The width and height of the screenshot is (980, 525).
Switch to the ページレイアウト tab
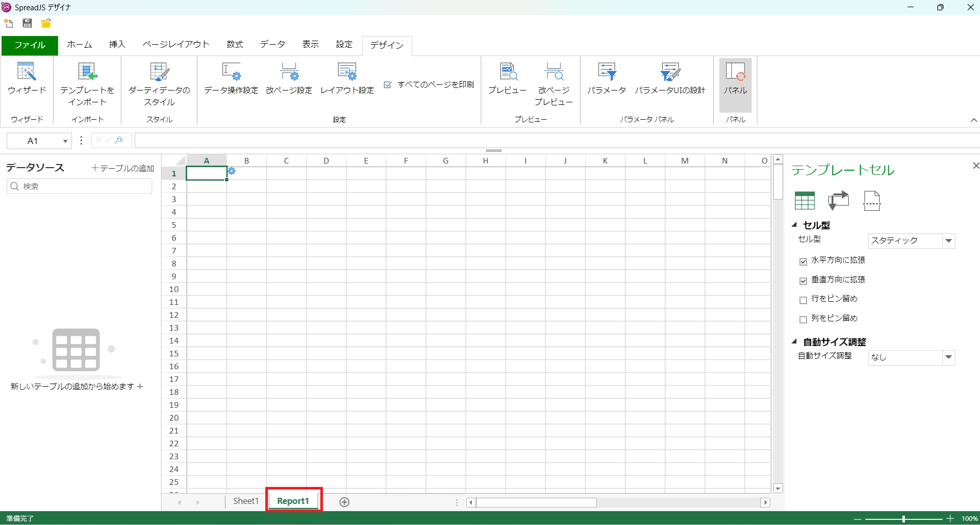click(176, 45)
